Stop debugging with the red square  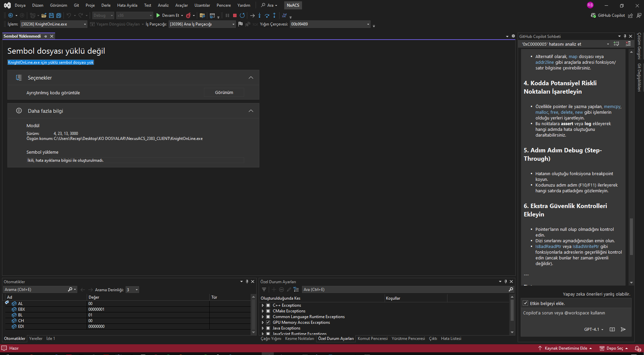(235, 15)
